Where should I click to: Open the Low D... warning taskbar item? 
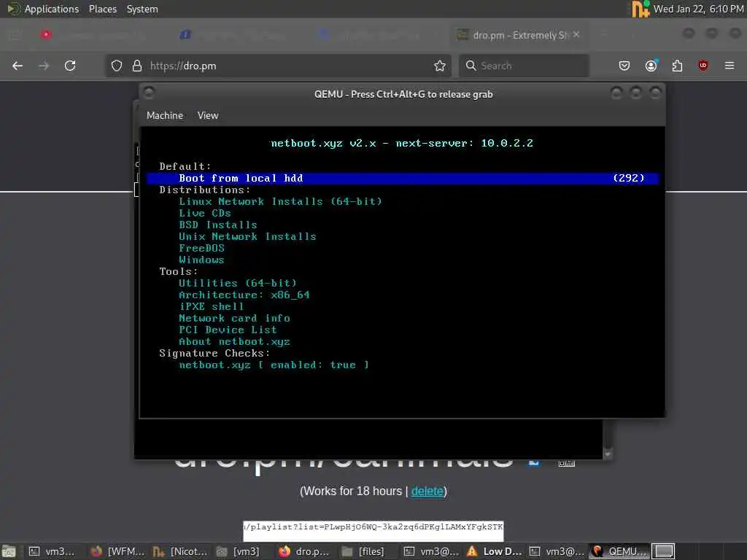[x=495, y=551]
